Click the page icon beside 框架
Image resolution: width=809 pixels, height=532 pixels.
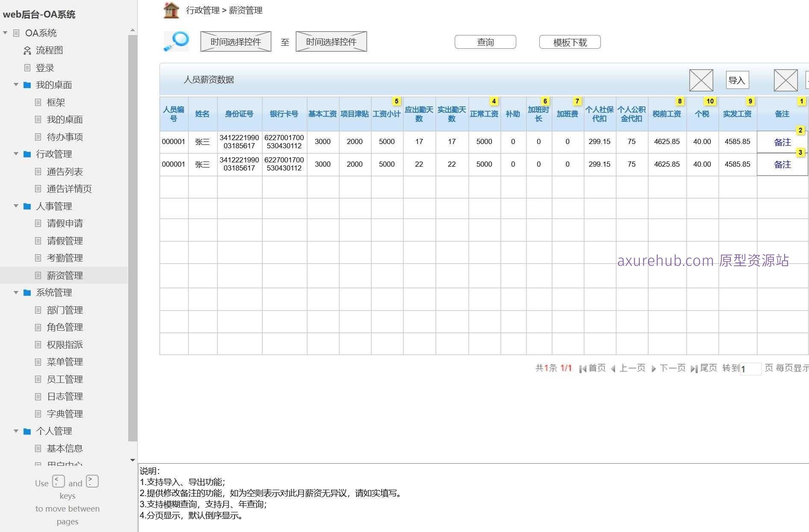38,102
